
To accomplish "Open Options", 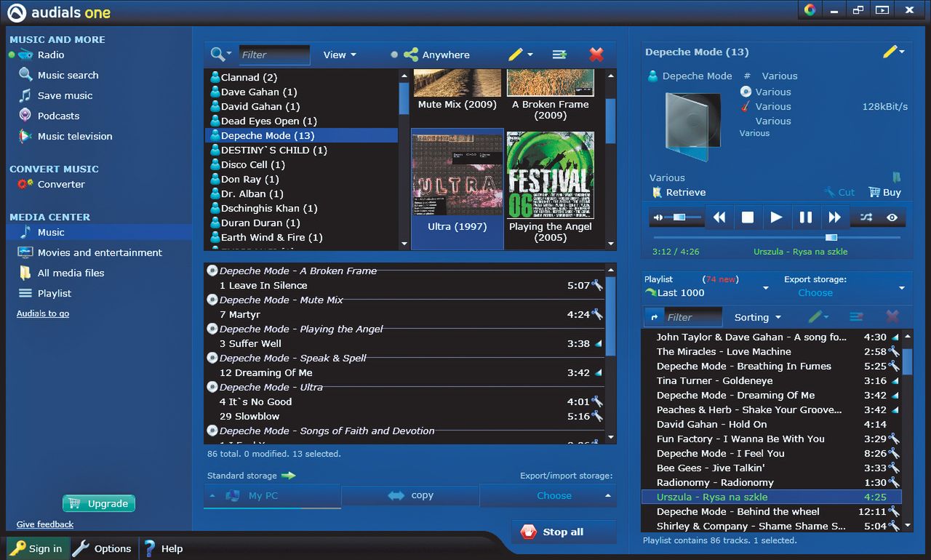I will tap(103, 548).
